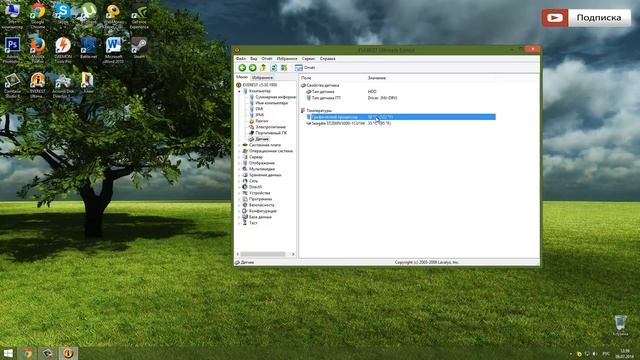This screenshot has height=360, width=640.
Task: Go forward with the green right arrow
Action: (253, 68)
